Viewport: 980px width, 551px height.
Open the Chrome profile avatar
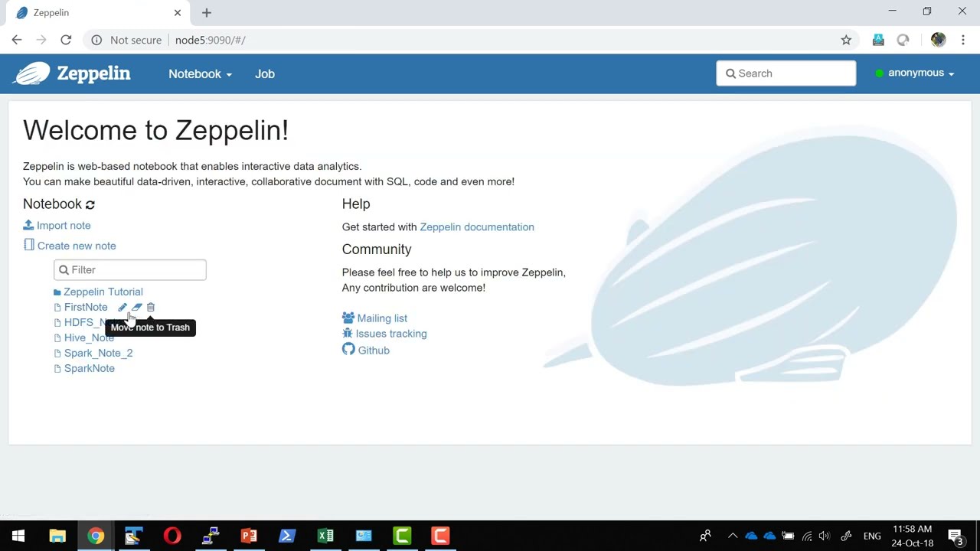[x=938, y=40]
